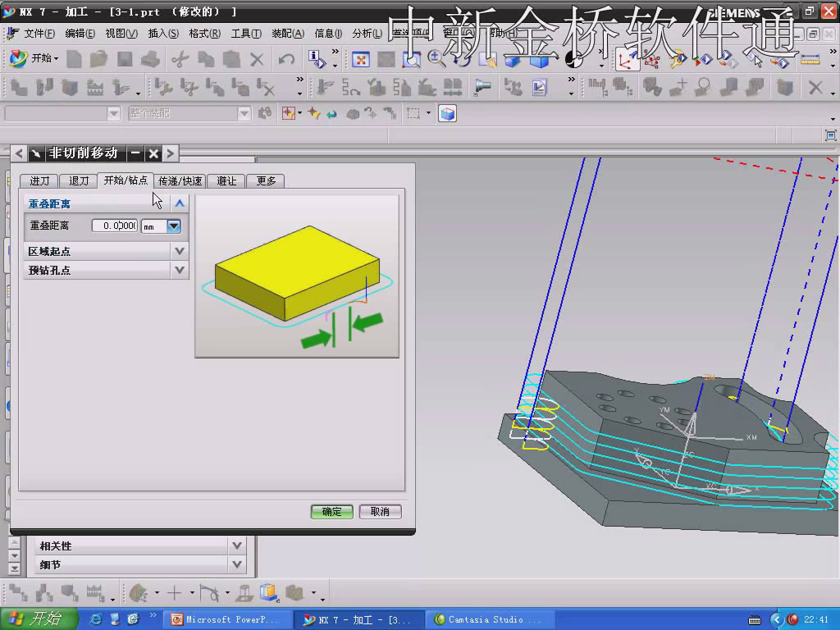Screen dimensions: 840x630
Task: Click the plus point icon in bottom toolbar
Action: (x=174, y=592)
